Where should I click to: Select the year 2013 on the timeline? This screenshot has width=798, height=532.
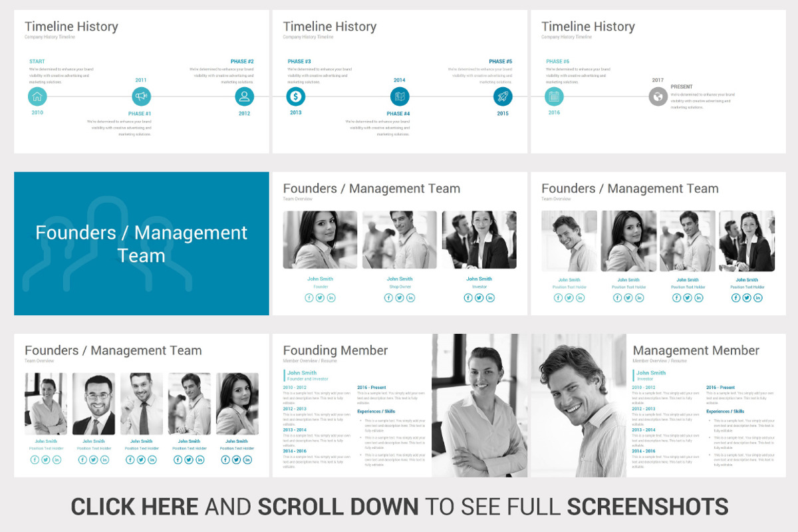click(296, 113)
